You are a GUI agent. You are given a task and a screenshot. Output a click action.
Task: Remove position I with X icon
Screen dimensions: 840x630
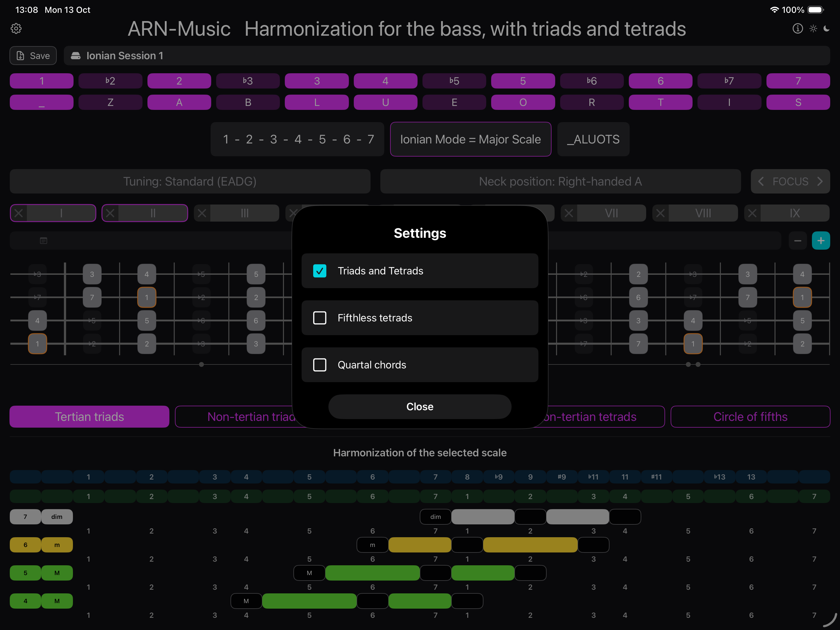pyautogui.click(x=19, y=213)
